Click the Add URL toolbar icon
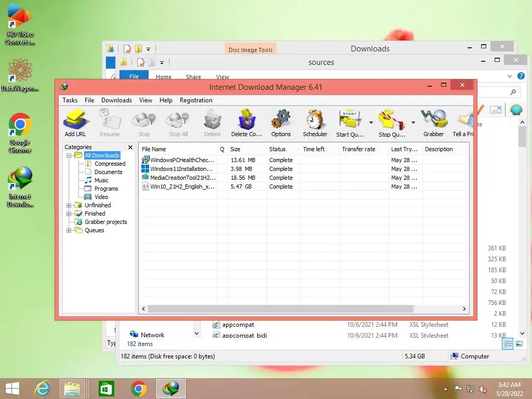The width and height of the screenshot is (532, 399). tap(75, 123)
